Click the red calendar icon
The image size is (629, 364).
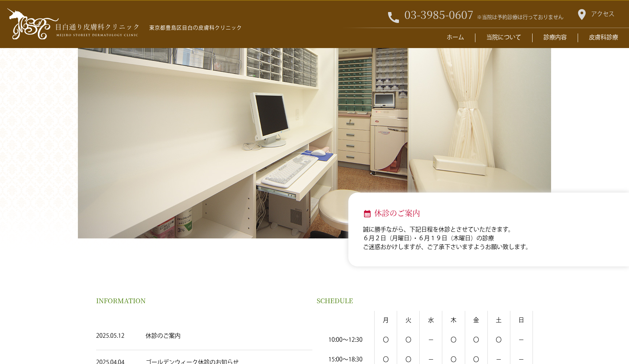point(367,214)
